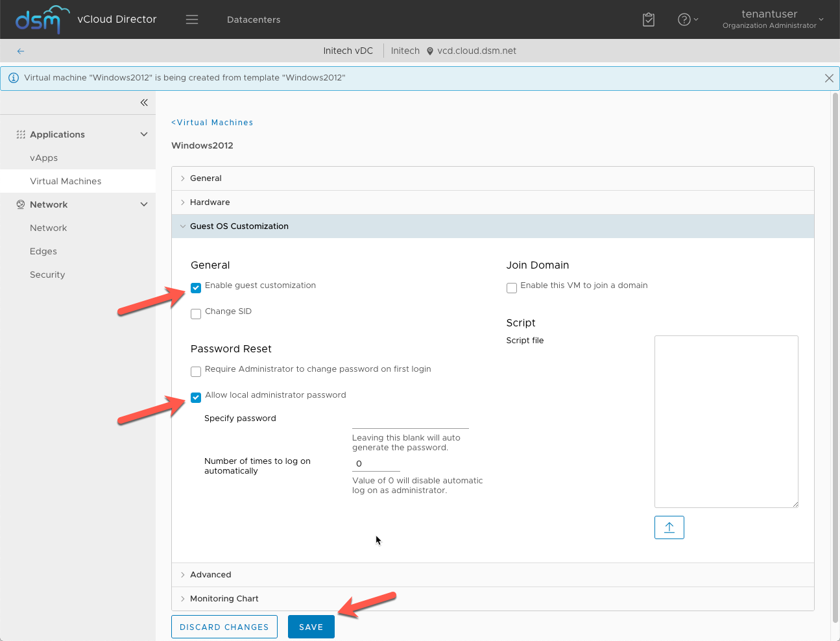
Task: Open the tenantuser account dropdown
Action: 773,19
